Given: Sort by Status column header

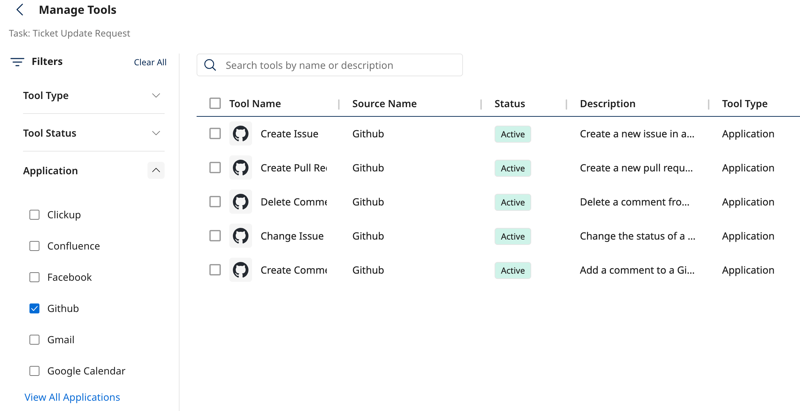Looking at the screenshot, I should coord(510,104).
